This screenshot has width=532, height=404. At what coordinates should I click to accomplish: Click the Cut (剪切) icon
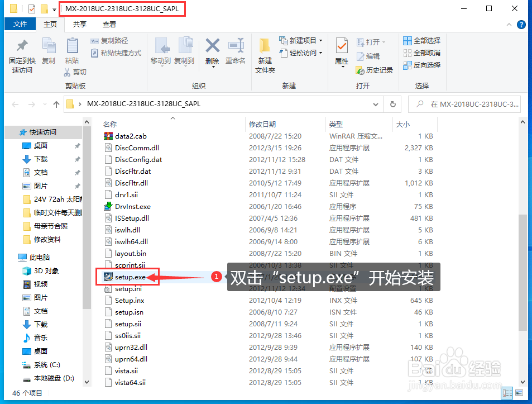click(75, 72)
